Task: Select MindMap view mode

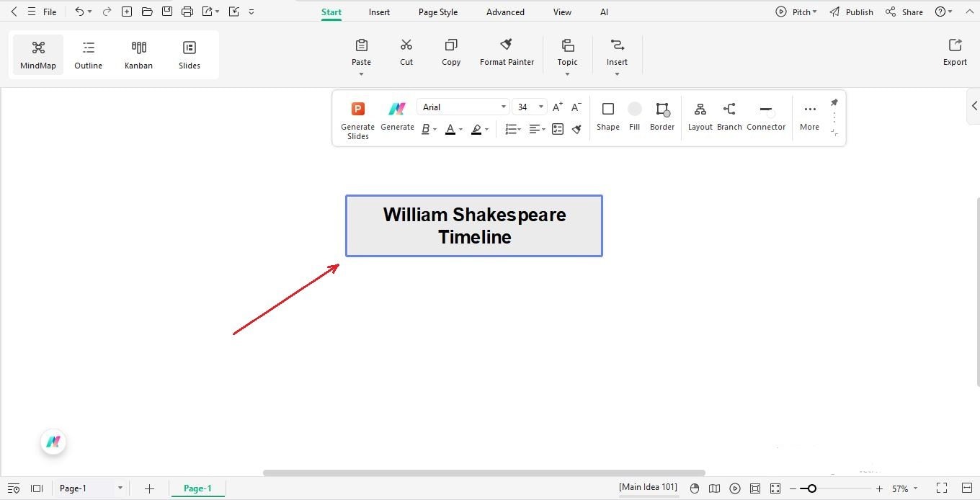Action: [x=38, y=55]
